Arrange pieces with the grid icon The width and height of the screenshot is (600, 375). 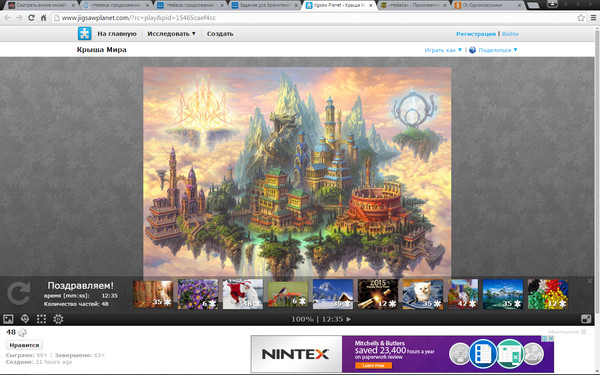[41, 319]
